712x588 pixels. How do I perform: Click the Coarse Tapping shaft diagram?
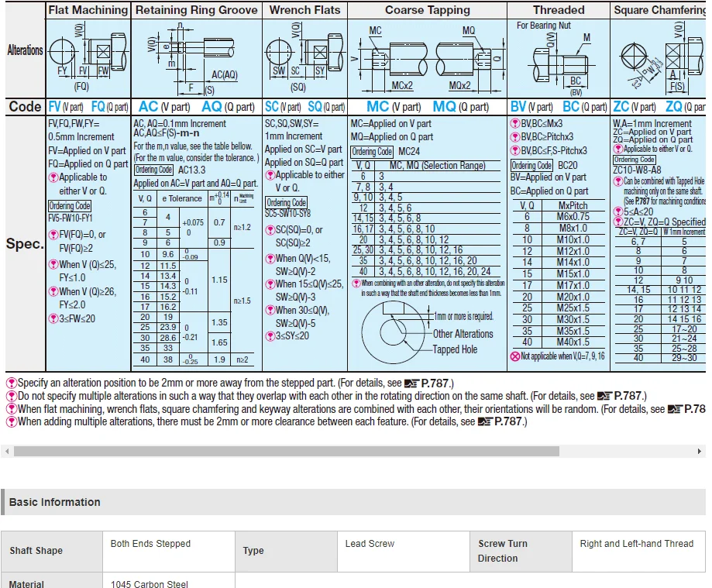pyautogui.click(x=426, y=57)
